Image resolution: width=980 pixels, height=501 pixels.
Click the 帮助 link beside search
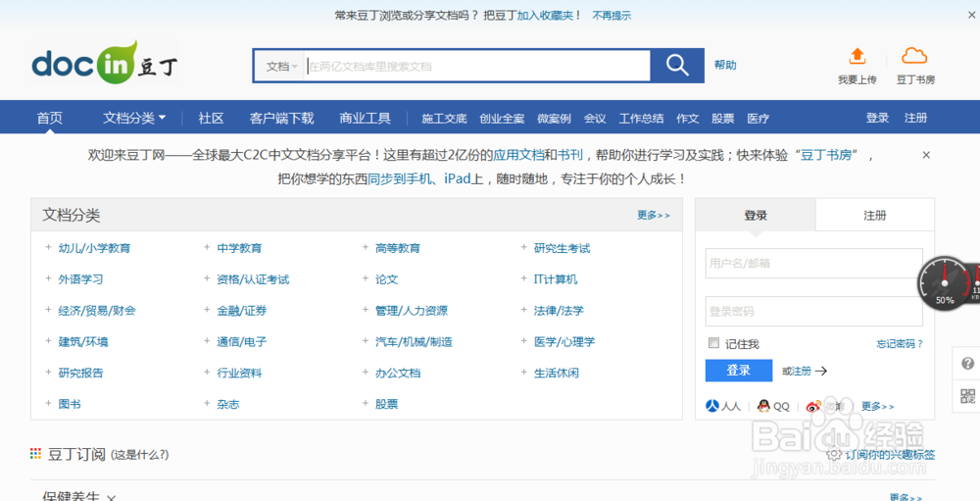pos(725,65)
